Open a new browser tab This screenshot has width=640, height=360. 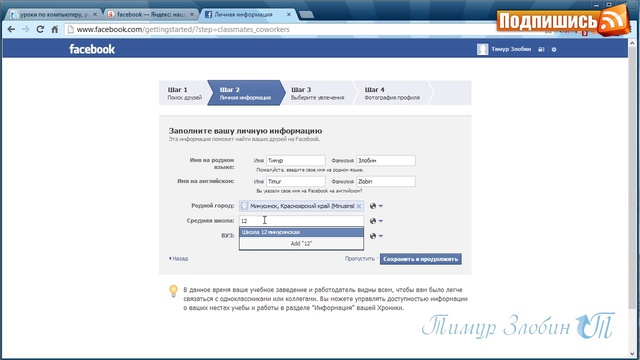306,15
